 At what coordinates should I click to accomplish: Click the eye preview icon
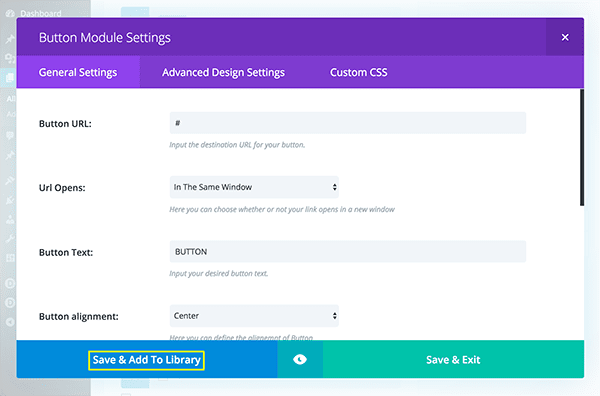point(300,359)
